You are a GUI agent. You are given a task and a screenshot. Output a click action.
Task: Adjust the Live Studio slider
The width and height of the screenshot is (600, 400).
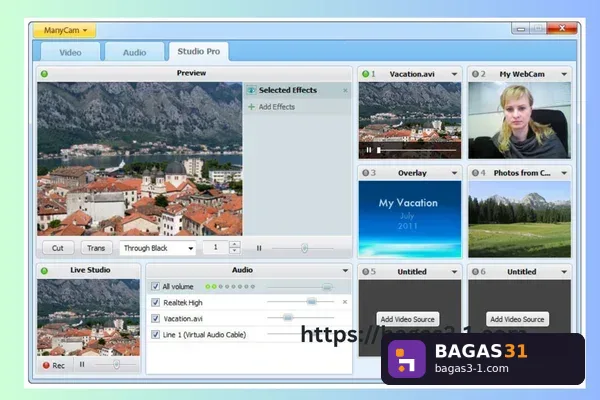tap(116, 365)
